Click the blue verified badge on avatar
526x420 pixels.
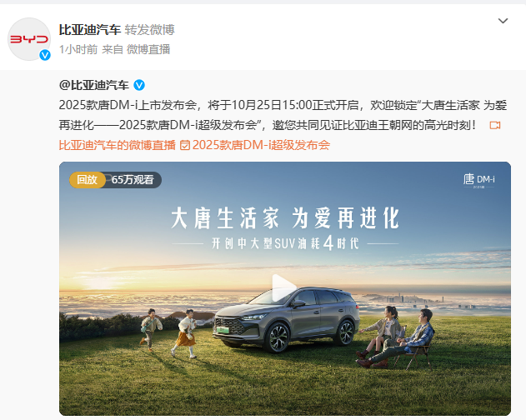click(x=45, y=55)
